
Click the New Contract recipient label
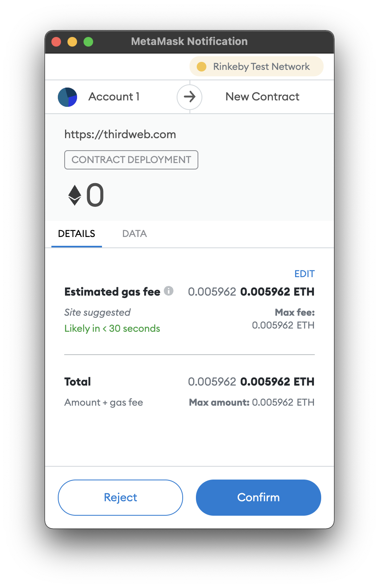pos(263,97)
